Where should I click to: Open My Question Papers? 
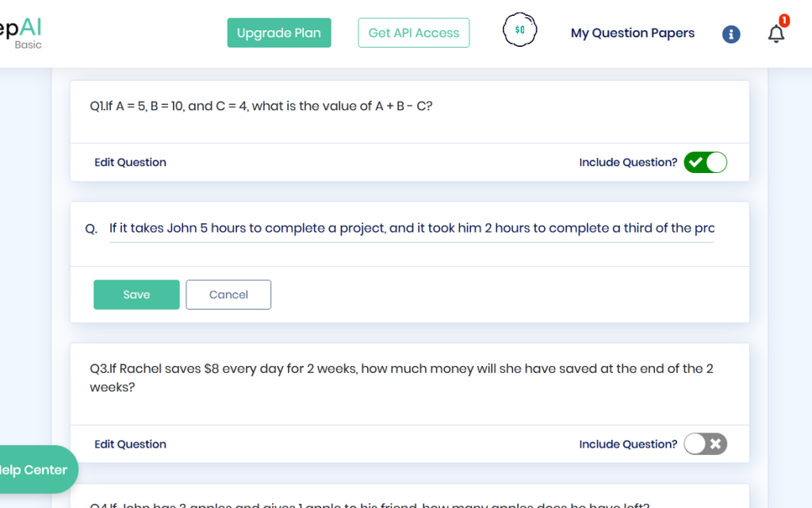point(632,33)
